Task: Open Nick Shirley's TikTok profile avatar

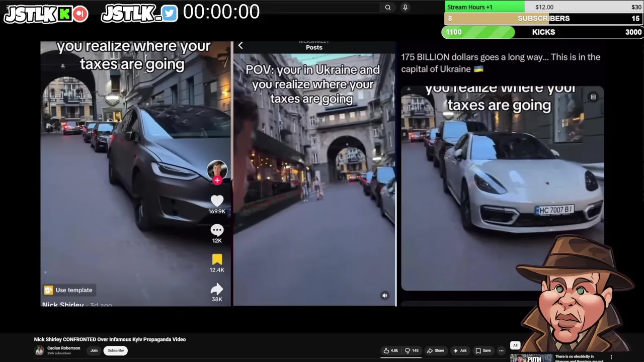Action: [x=217, y=170]
